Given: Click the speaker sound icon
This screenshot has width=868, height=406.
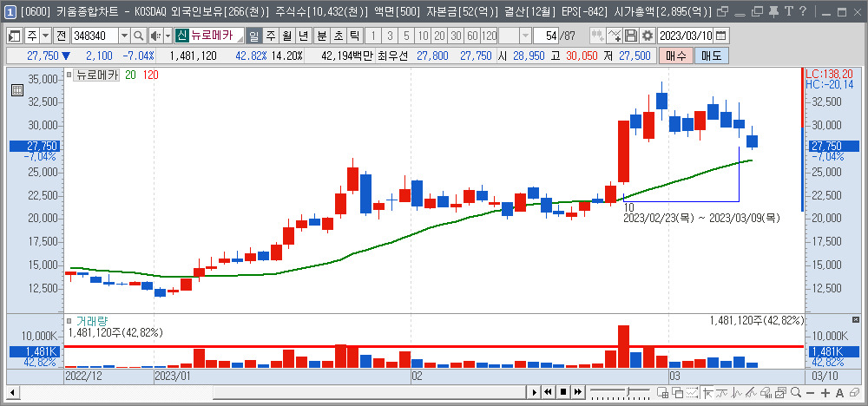Looking at the screenshot, I should coord(155,36).
